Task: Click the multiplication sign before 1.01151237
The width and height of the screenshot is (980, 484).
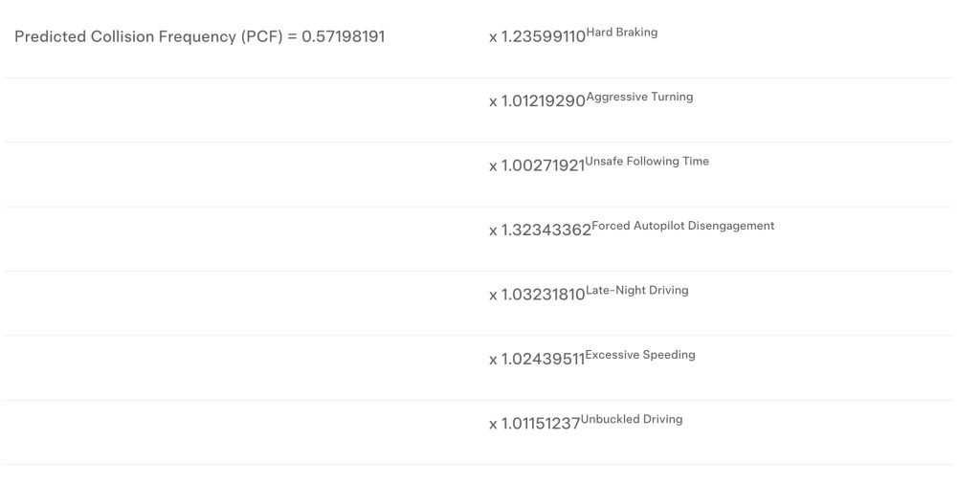Action: pyautogui.click(x=493, y=425)
